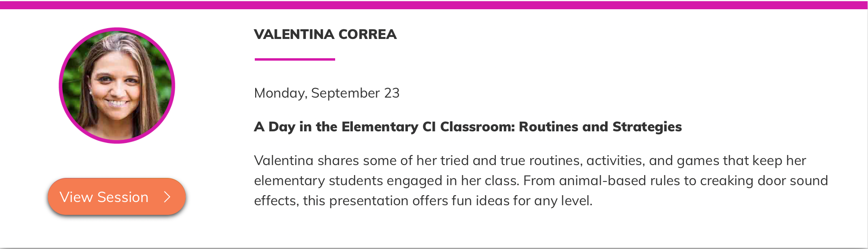Click September 23 in the date line

[355, 93]
